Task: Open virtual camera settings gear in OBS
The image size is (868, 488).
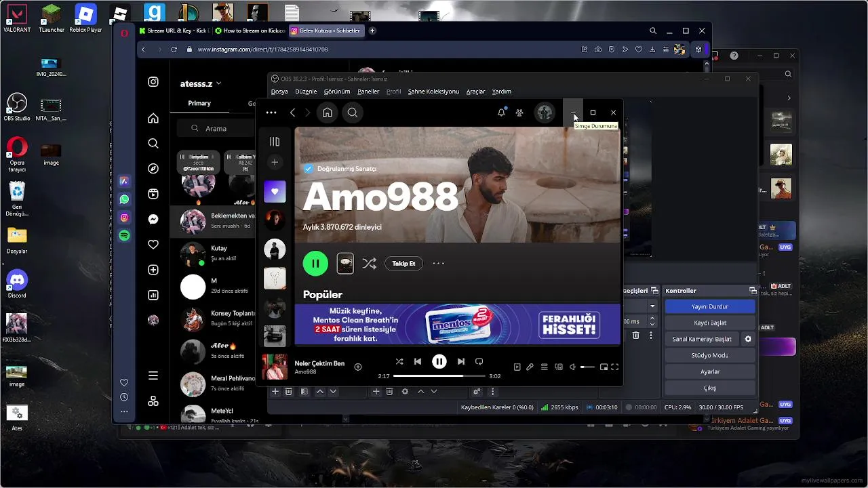Action: click(x=749, y=339)
